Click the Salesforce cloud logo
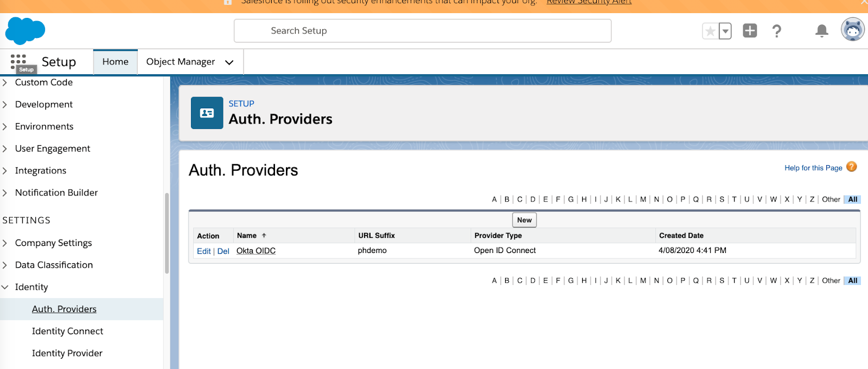Viewport: 868px width, 369px height. 25,31
